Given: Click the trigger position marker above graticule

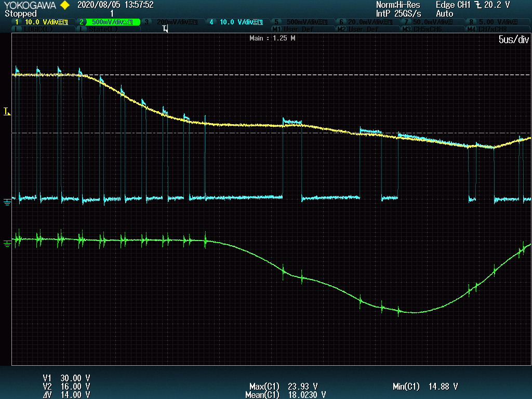Looking at the screenshot, I should click(x=165, y=29).
